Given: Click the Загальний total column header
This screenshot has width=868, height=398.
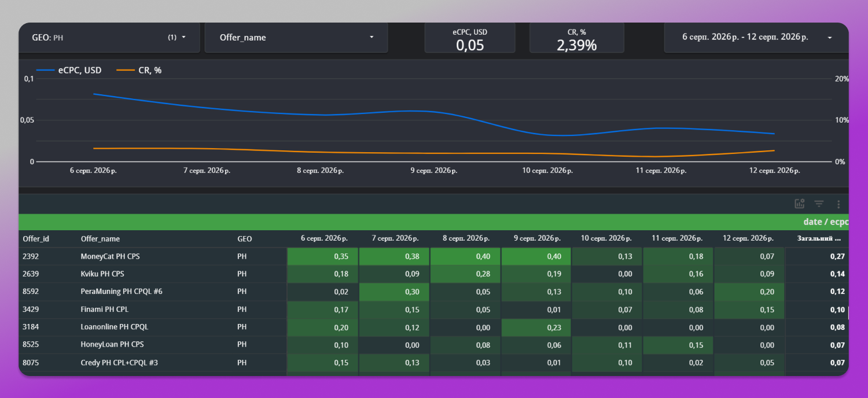Looking at the screenshot, I should click(819, 238).
